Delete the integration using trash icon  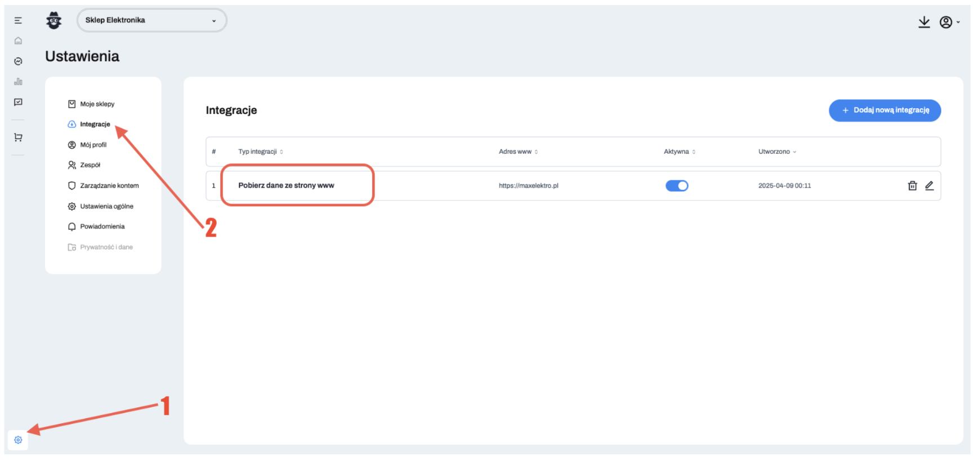[x=912, y=185]
